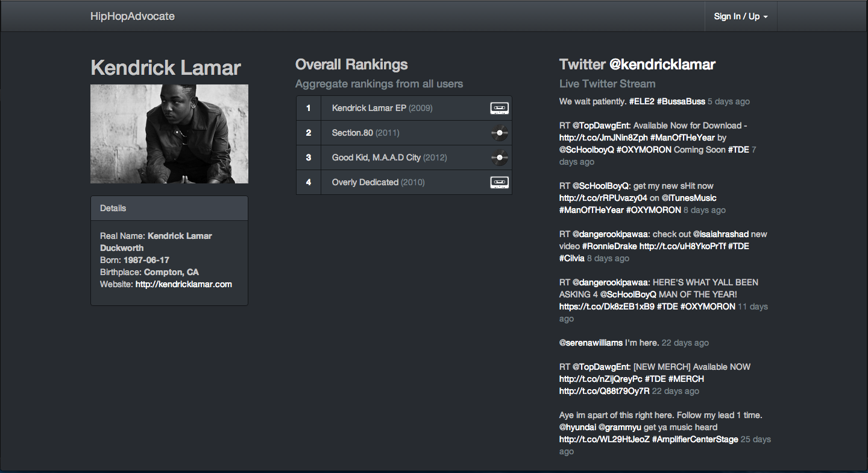Open link http://t.co/WL29HtJeoZ
This screenshot has width=868, height=473.
click(605, 439)
